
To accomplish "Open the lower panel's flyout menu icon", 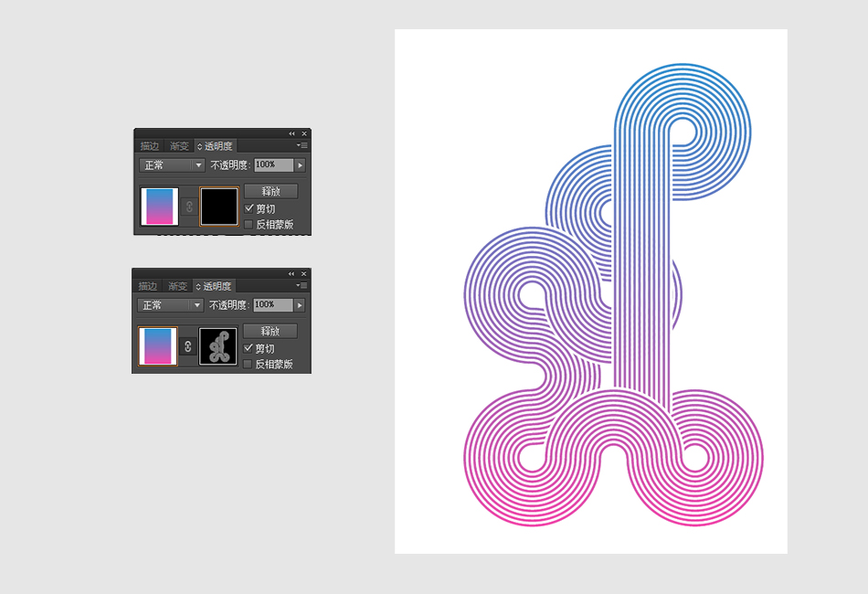I will (x=302, y=286).
